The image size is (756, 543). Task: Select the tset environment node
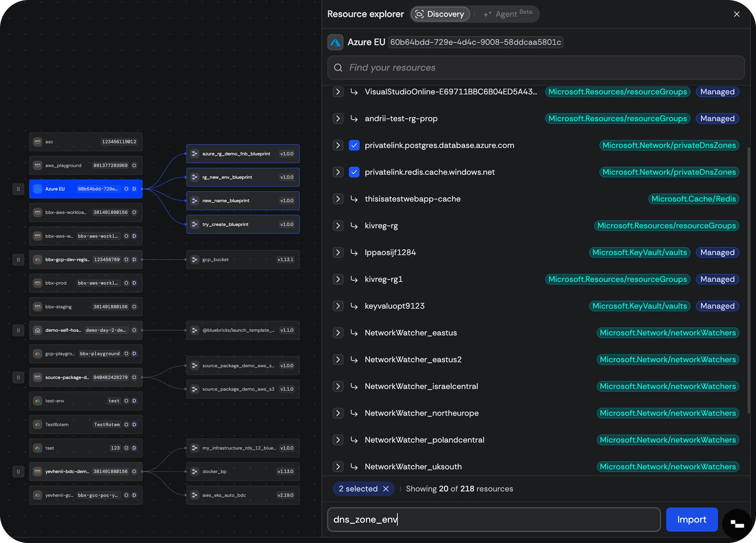click(x=86, y=448)
